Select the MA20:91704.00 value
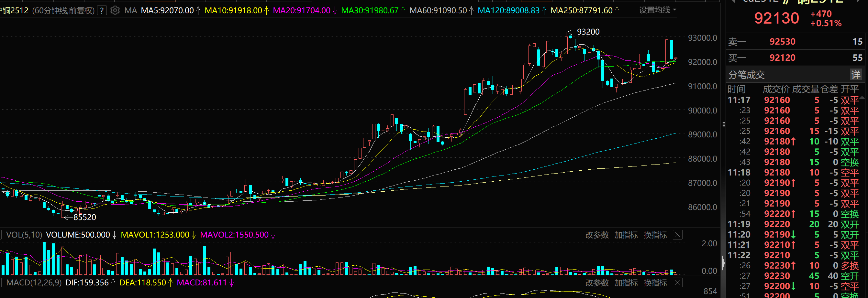The height and width of the screenshot is (298, 868). pyautogui.click(x=302, y=11)
